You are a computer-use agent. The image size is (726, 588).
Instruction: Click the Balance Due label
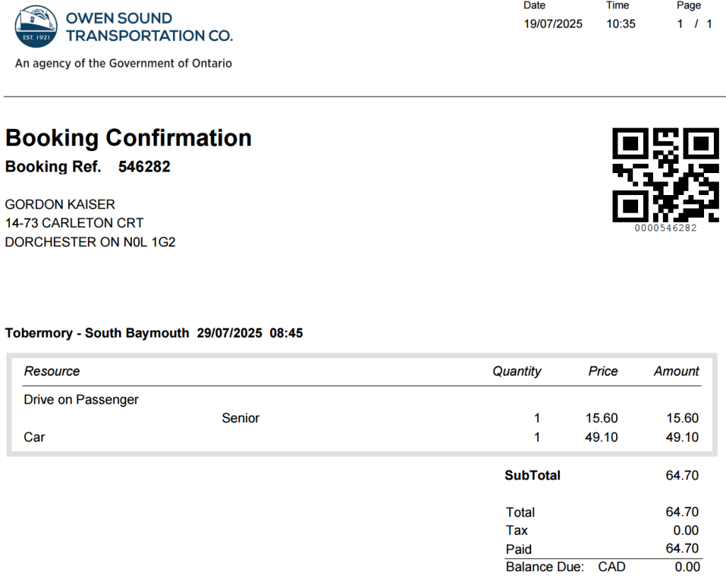tap(545, 567)
